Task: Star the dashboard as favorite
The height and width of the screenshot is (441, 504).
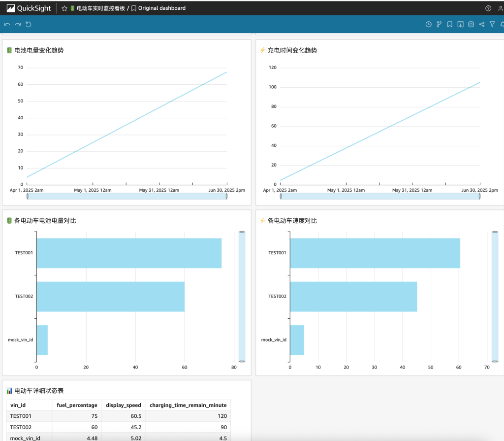Action: tap(64, 8)
